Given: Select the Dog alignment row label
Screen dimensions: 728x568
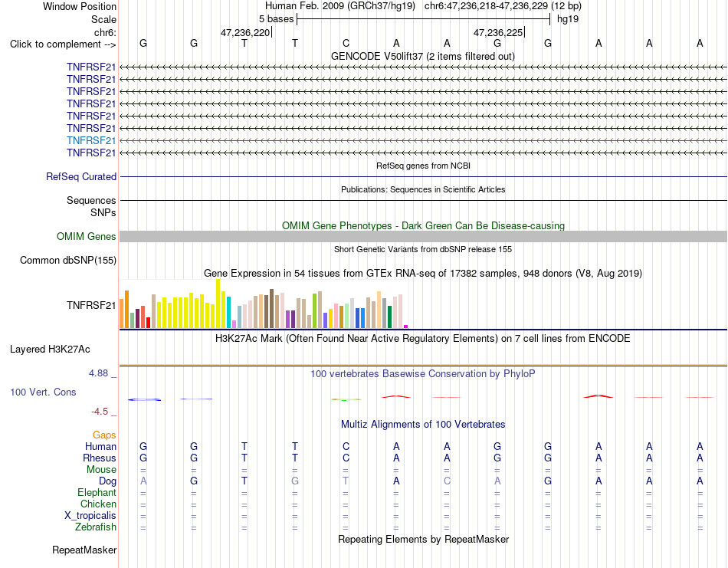Looking at the screenshot, I should pyautogui.click(x=107, y=481).
